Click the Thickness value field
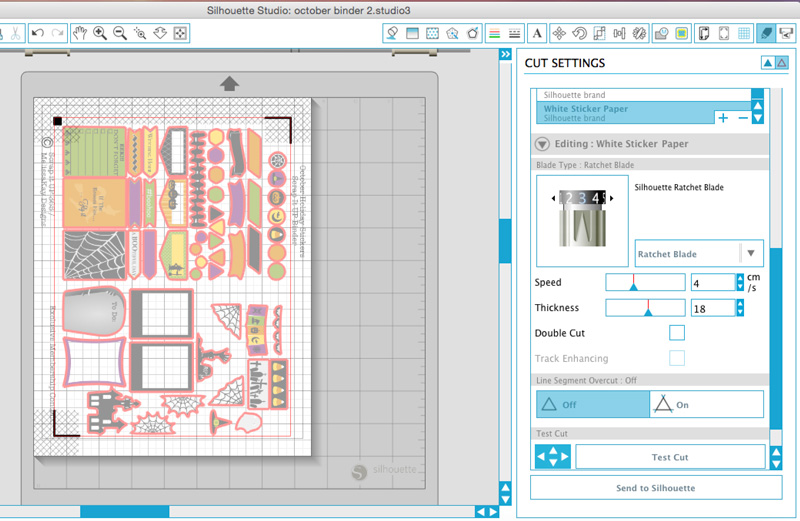Viewport: 800px width, 521px height. point(713,308)
